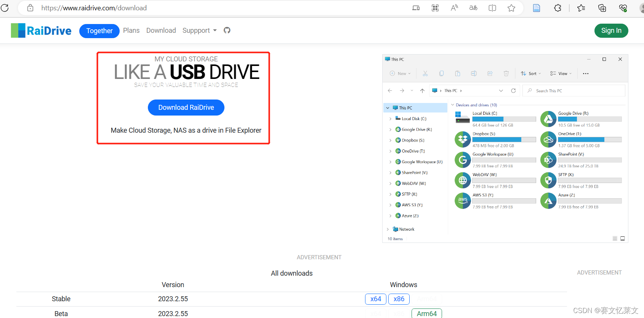Click the Dropbox (S:) usage bar

click(x=504, y=140)
